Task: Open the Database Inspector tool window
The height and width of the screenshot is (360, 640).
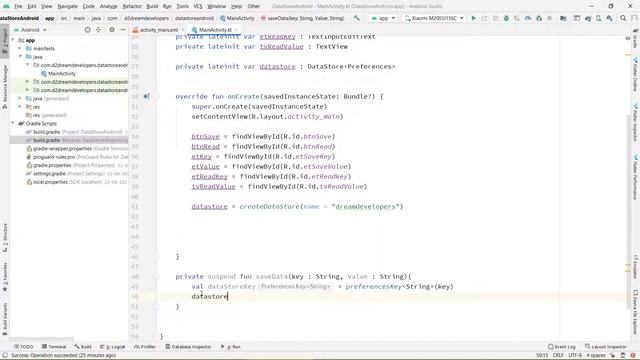Action: [188, 347]
